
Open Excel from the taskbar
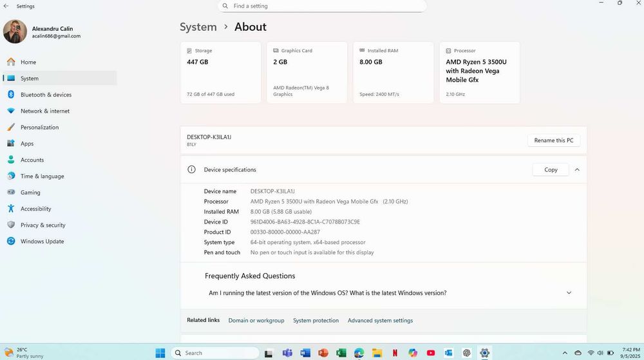click(341, 353)
